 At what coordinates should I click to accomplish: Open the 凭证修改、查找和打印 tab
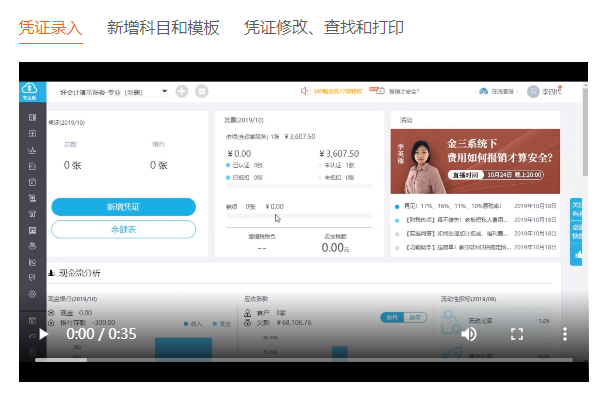coord(323,28)
